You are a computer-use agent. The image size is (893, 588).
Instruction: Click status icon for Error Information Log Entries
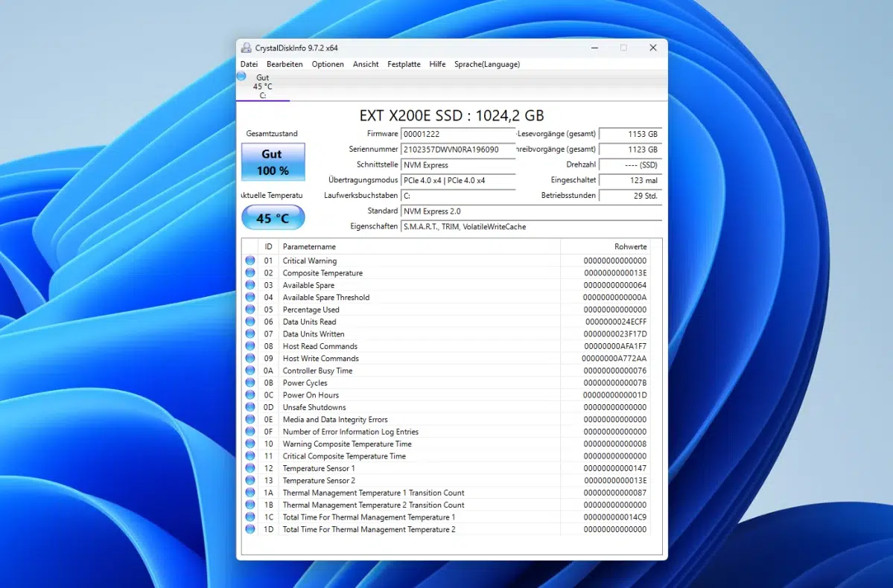pyautogui.click(x=250, y=432)
